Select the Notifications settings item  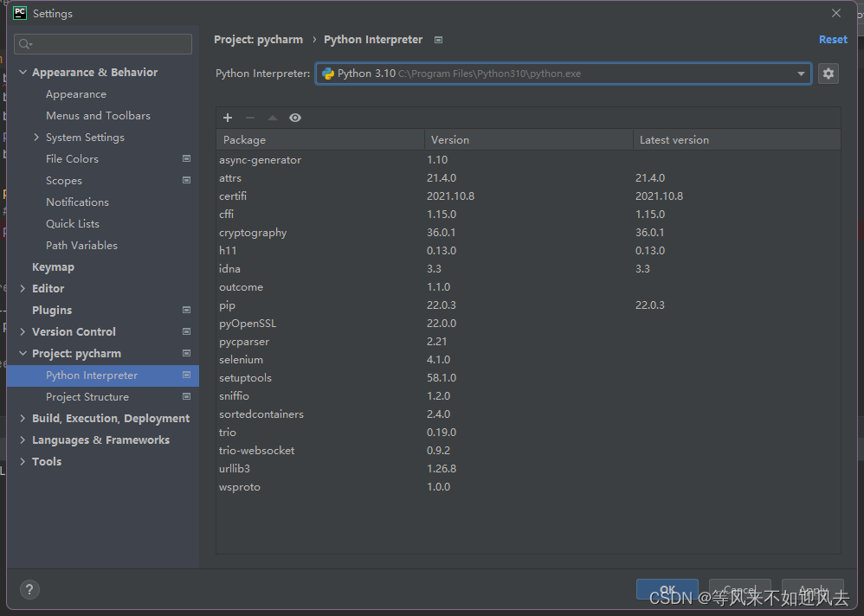point(77,202)
